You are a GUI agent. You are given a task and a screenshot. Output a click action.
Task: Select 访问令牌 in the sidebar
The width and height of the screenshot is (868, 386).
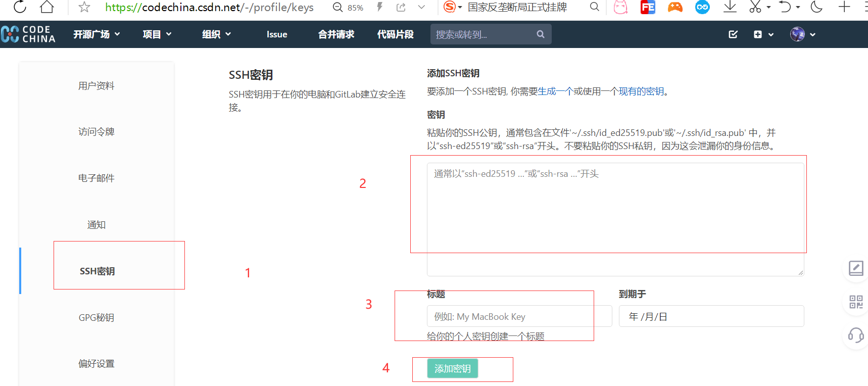coord(96,132)
